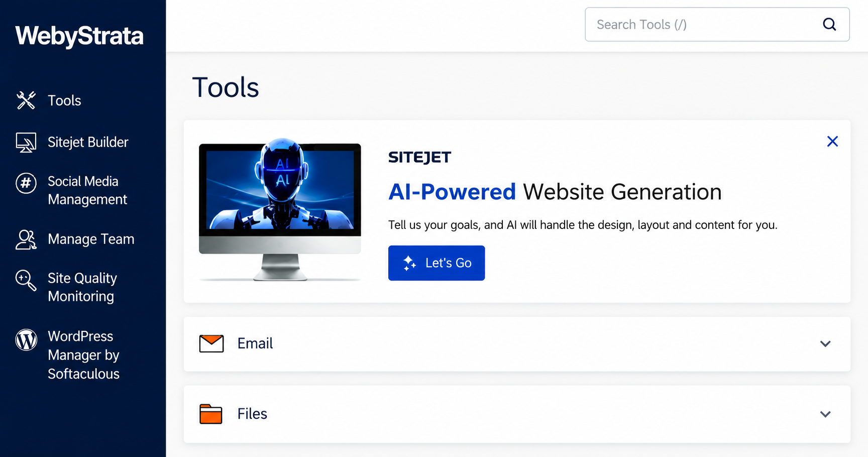Click the Let's Go button
The width and height of the screenshot is (868, 457).
pos(437,263)
